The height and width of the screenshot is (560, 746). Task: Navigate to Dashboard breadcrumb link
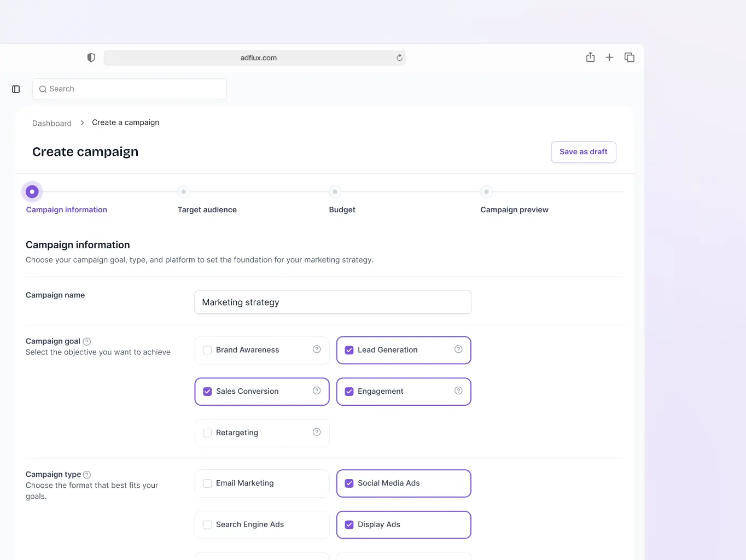pyautogui.click(x=52, y=124)
